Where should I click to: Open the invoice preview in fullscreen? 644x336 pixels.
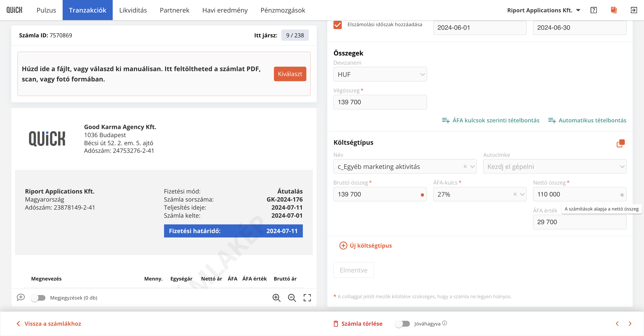[x=307, y=298]
